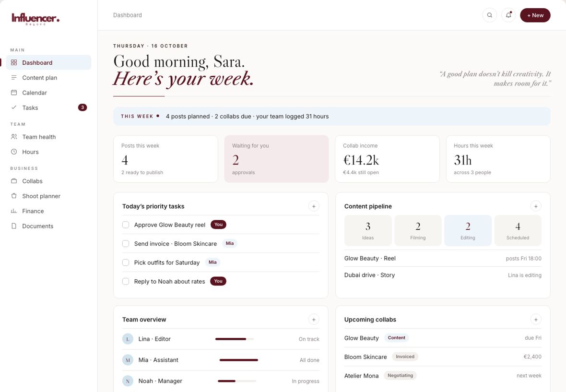This screenshot has width=566, height=392.
Task: Click the 'On track' status for Lina
Action: click(309, 339)
